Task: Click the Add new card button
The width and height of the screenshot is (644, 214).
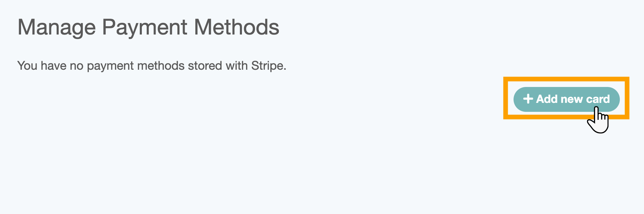Action: [x=566, y=99]
